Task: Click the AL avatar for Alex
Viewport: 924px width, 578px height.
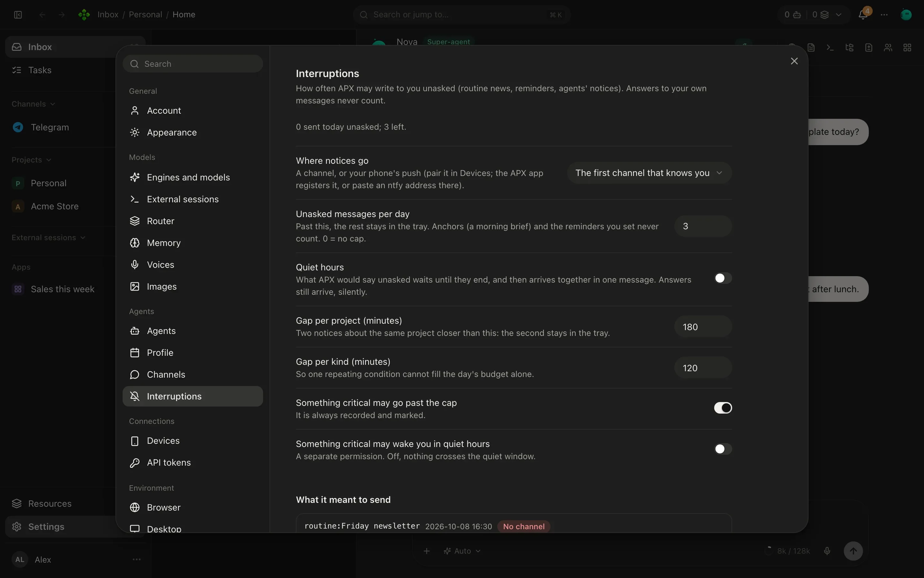Action: click(x=20, y=560)
